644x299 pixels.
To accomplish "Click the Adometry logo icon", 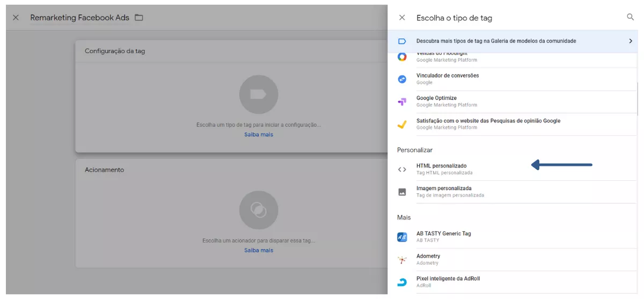I will point(402,260).
